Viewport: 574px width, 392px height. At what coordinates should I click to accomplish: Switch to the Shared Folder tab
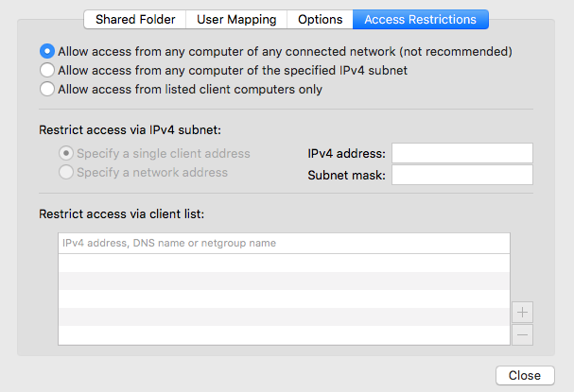point(135,20)
